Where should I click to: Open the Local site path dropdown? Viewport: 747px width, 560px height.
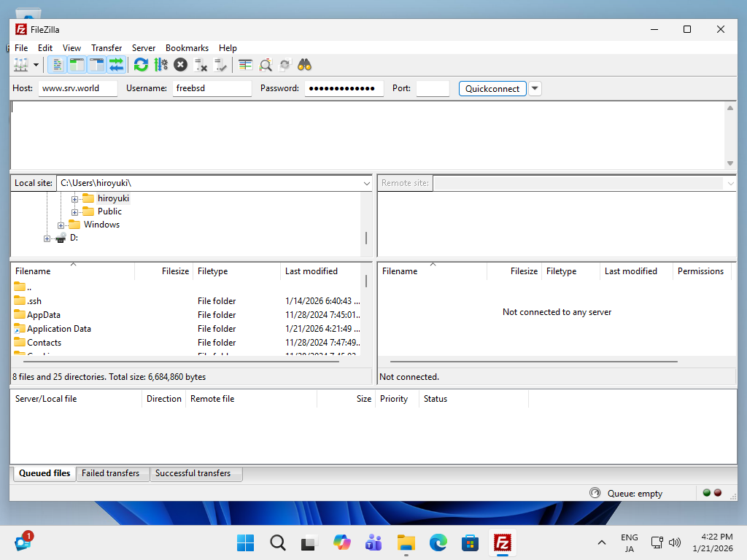[368, 183]
